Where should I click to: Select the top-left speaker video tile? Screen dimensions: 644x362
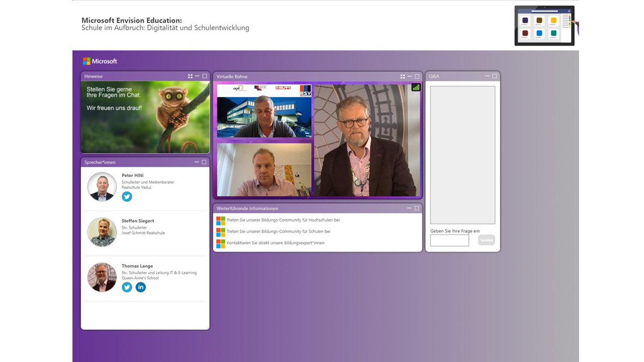tap(264, 111)
